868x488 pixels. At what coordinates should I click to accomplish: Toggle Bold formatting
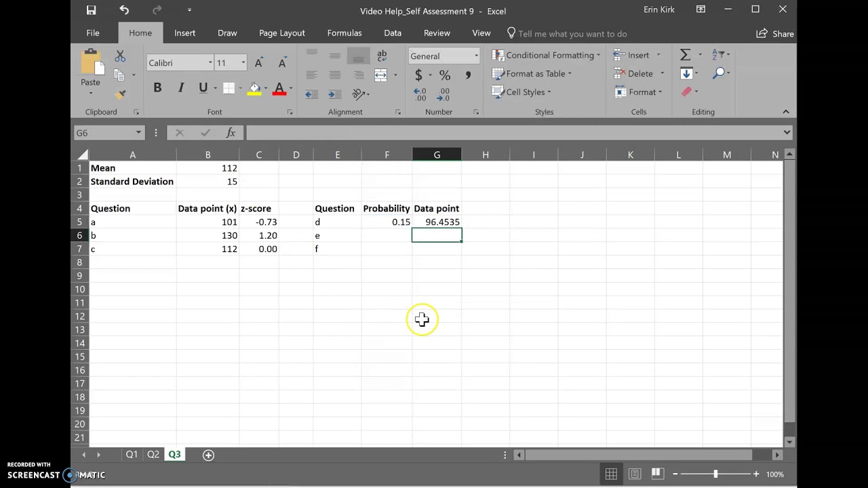click(157, 88)
